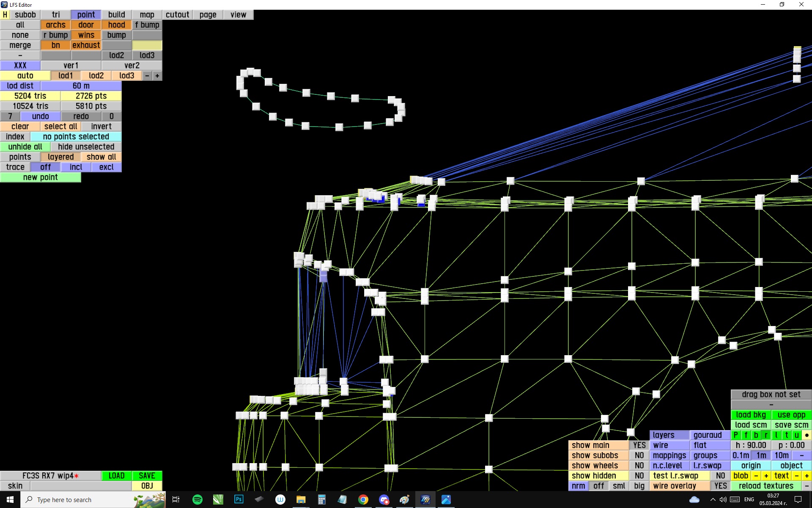This screenshot has width=812, height=508.
Task: Toggle show wheels NO setting
Action: [x=639, y=465]
